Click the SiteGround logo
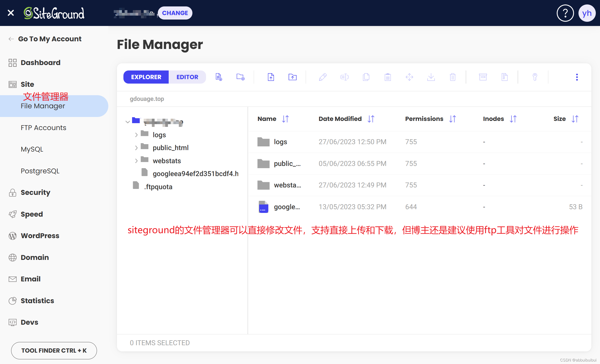600x364 pixels. coord(54,13)
